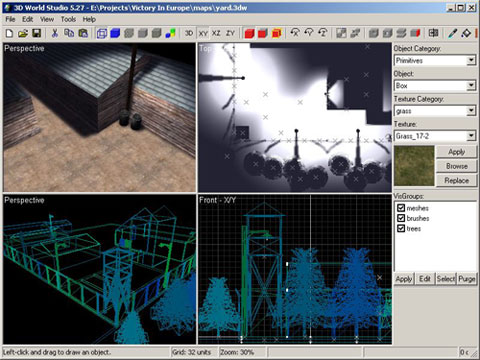Toggle the brushes VisGroup checkbox
Image resolution: width=480 pixels, height=360 pixels.
(401, 218)
